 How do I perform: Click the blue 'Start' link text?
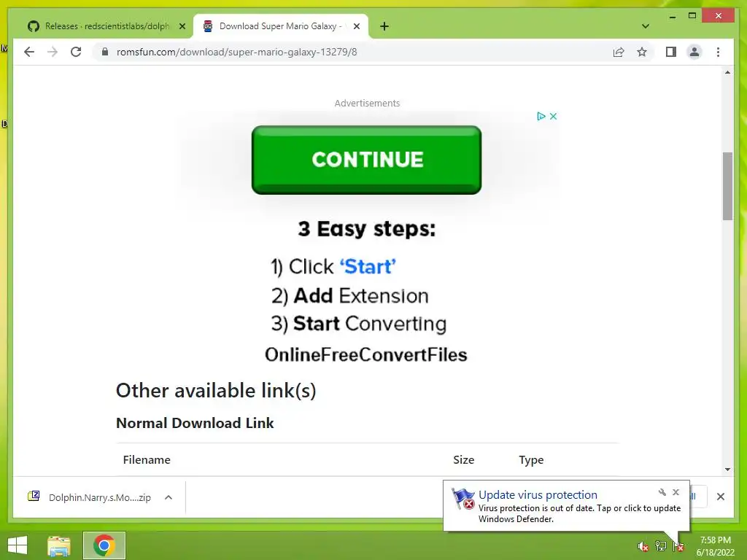tap(368, 267)
